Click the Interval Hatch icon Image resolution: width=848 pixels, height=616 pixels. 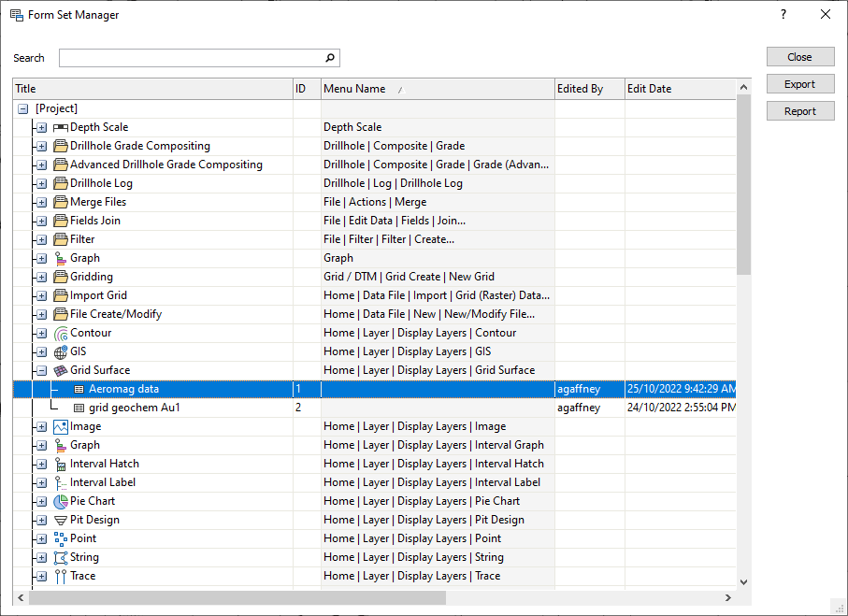pyautogui.click(x=61, y=464)
